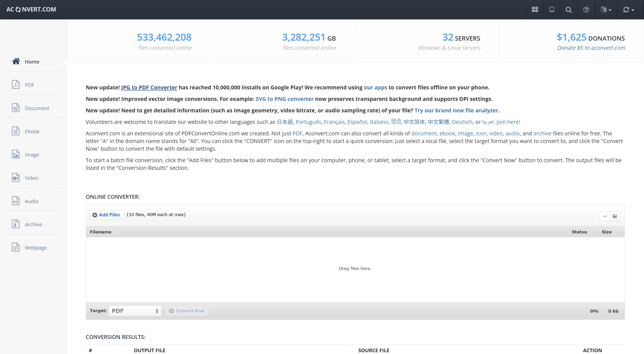The image size is (644, 354).
Task: Select the Français language link
Action: coord(334,122)
